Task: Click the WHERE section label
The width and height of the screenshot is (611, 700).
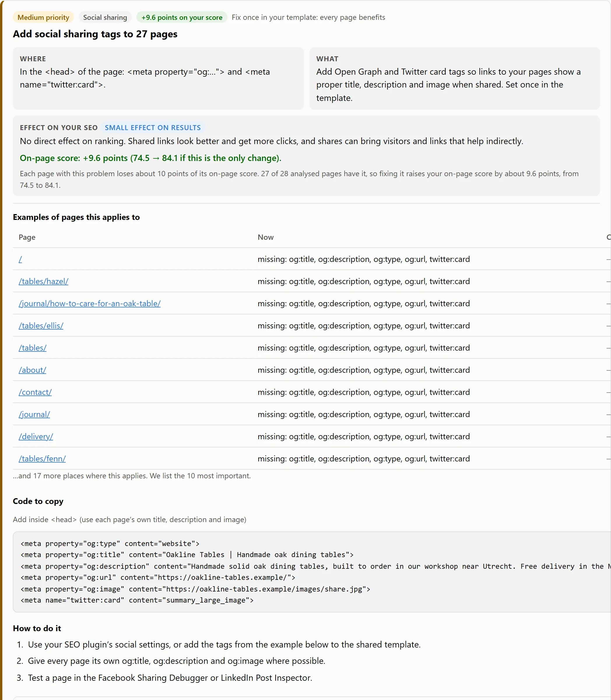Action: pyautogui.click(x=33, y=59)
